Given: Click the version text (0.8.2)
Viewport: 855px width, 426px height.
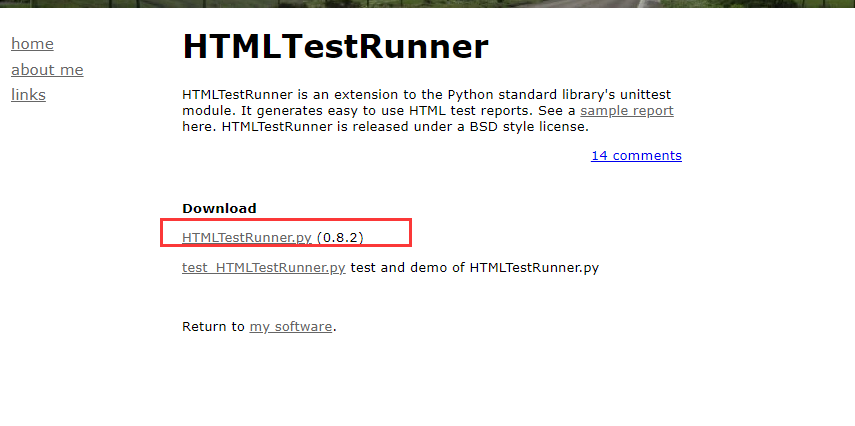Looking at the screenshot, I should [340, 237].
